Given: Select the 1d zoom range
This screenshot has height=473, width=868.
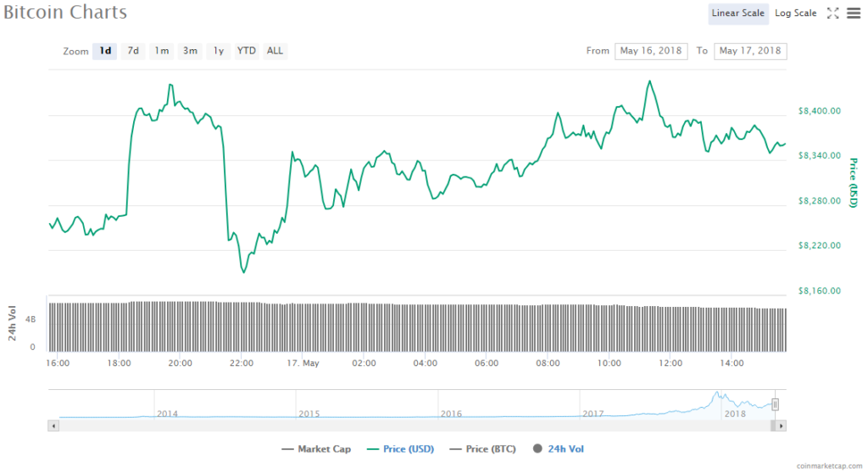Looking at the screenshot, I should (x=105, y=51).
